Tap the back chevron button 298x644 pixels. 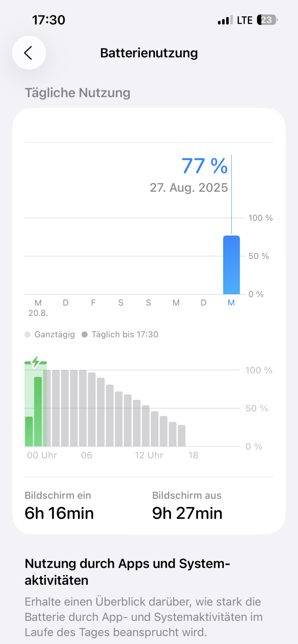(29, 53)
